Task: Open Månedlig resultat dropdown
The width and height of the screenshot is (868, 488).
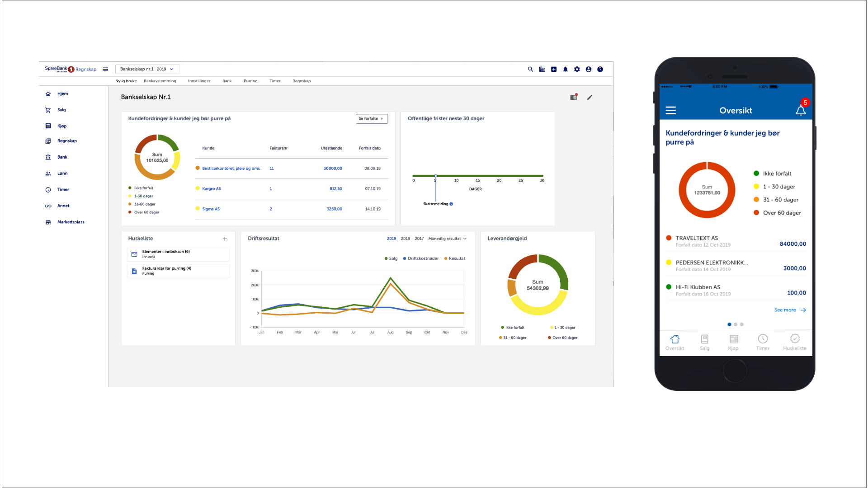Action: (447, 239)
